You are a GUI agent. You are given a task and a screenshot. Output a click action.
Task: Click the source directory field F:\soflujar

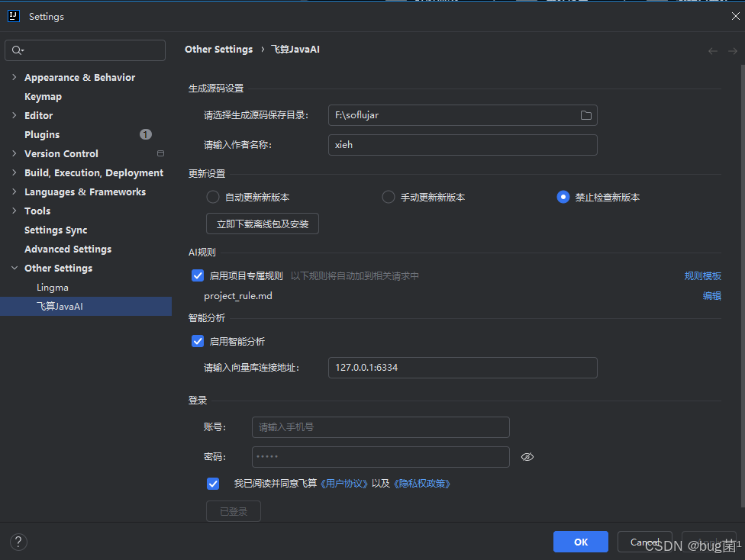463,115
